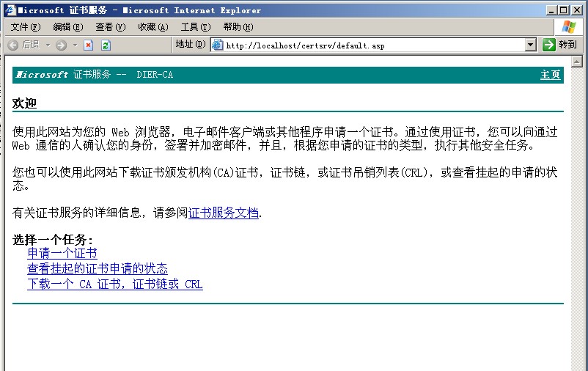Expand the Forward button history dropdown
Screen dimensions: 588x371
click(x=75, y=45)
